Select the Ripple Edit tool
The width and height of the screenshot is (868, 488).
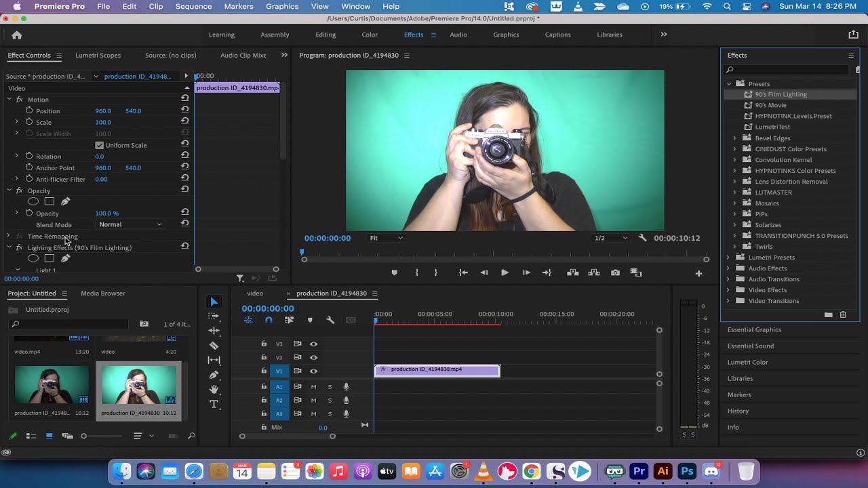[x=214, y=331]
